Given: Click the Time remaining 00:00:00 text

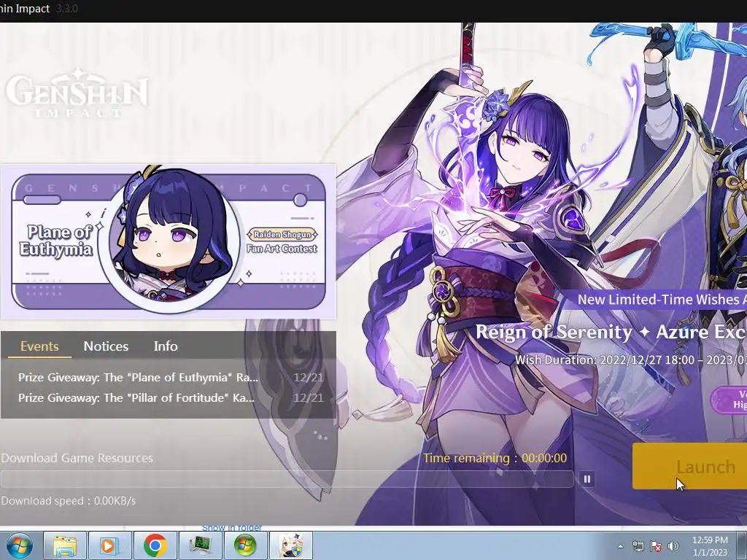Looking at the screenshot, I should [x=495, y=458].
